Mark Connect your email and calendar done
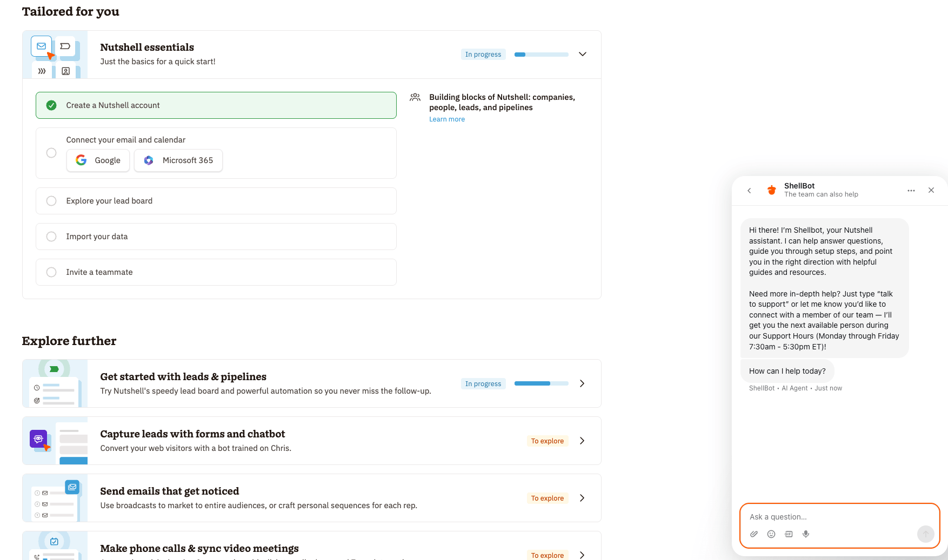Image resolution: width=948 pixels, height=560 pixels. pos(51,153)
